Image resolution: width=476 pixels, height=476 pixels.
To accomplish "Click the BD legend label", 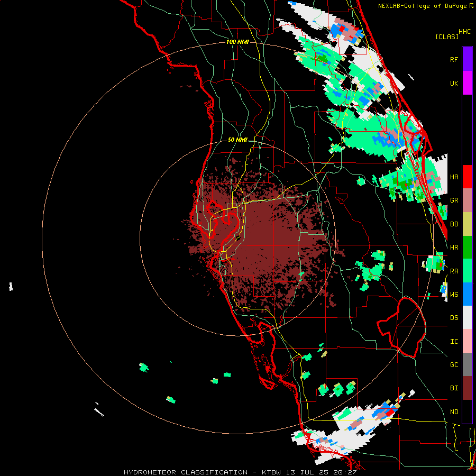I will tap(454, 224).
